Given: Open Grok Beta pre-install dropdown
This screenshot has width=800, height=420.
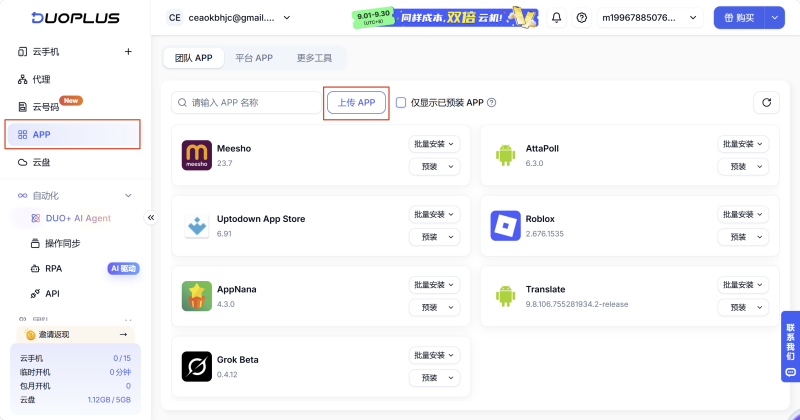Looking at the screenshot, I should [434, 378].
